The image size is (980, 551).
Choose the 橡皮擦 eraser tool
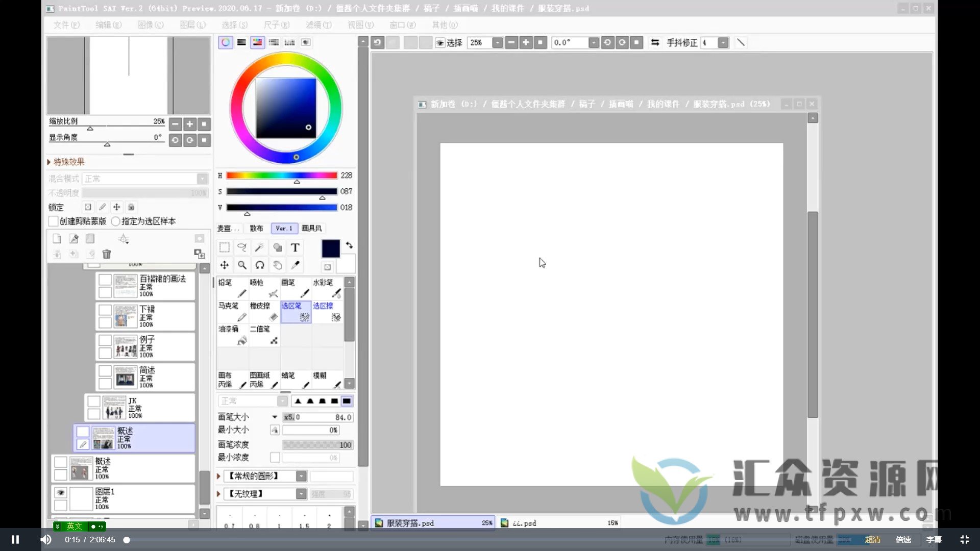coord(264,312)
